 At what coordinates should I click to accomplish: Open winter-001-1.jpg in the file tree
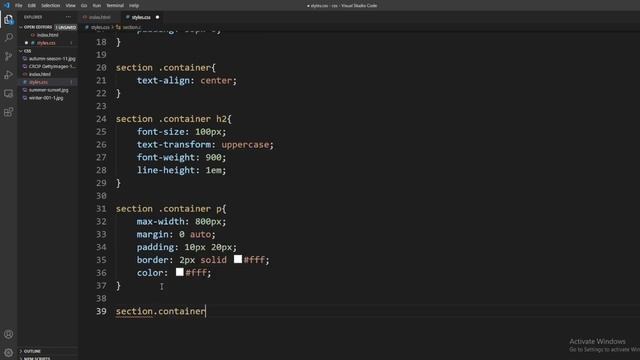click(x=46, y=98)
